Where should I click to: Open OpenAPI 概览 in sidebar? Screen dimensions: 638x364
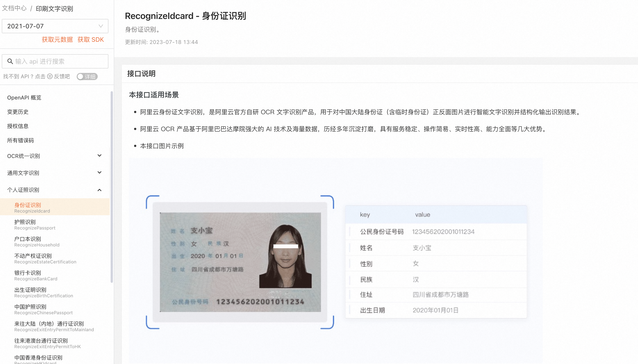(24, 97)
